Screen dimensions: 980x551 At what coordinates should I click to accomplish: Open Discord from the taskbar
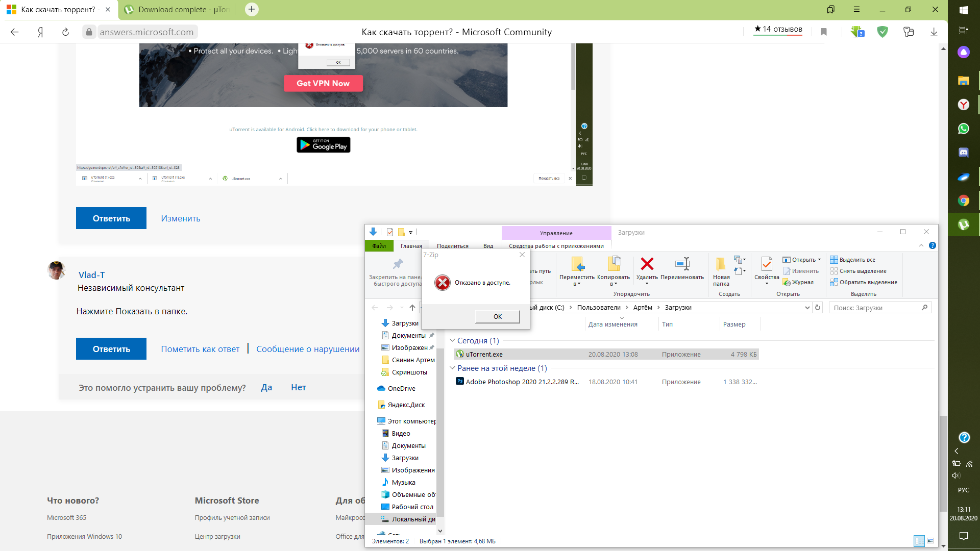[x=963, y=153]
